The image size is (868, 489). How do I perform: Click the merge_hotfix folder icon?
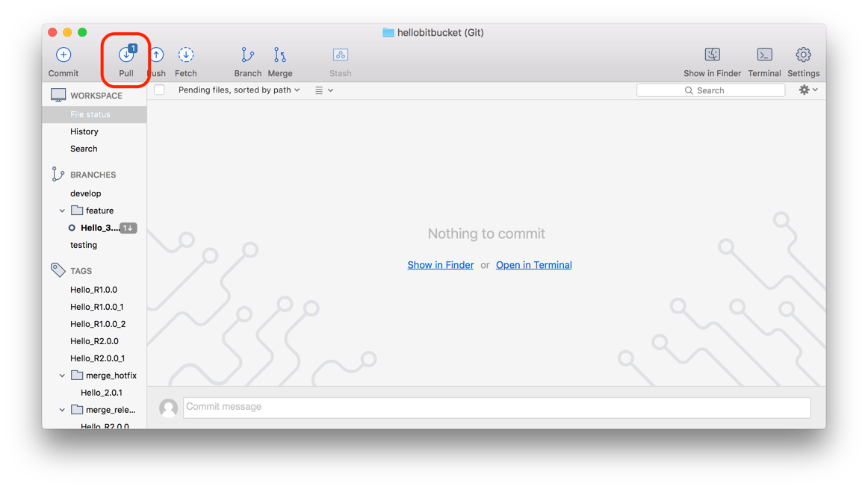77,375
